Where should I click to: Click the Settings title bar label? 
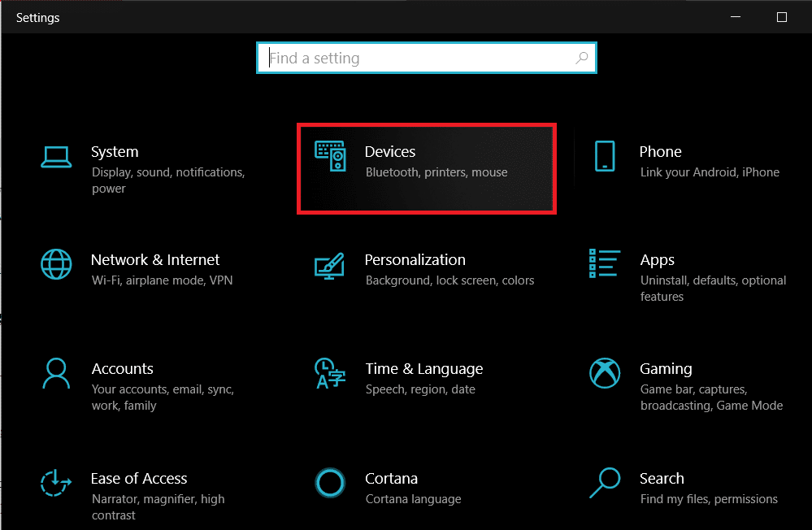(x=37, y=16)
